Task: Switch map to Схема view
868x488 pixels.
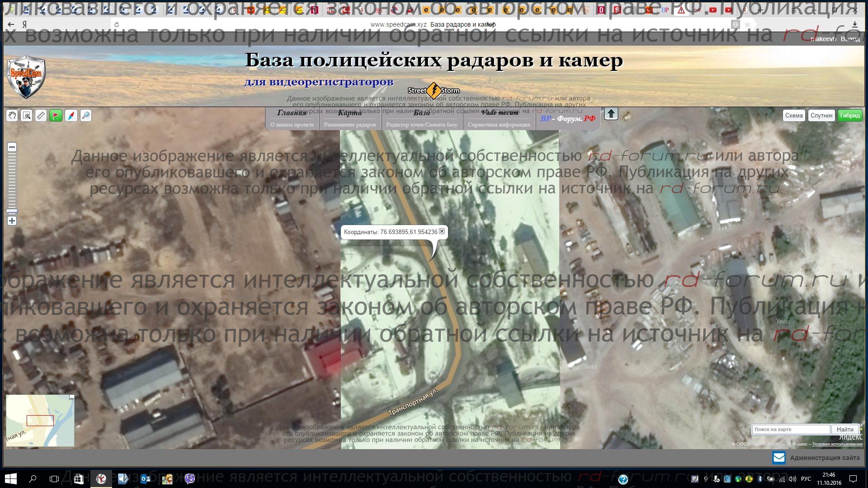Action: point(793,116)
